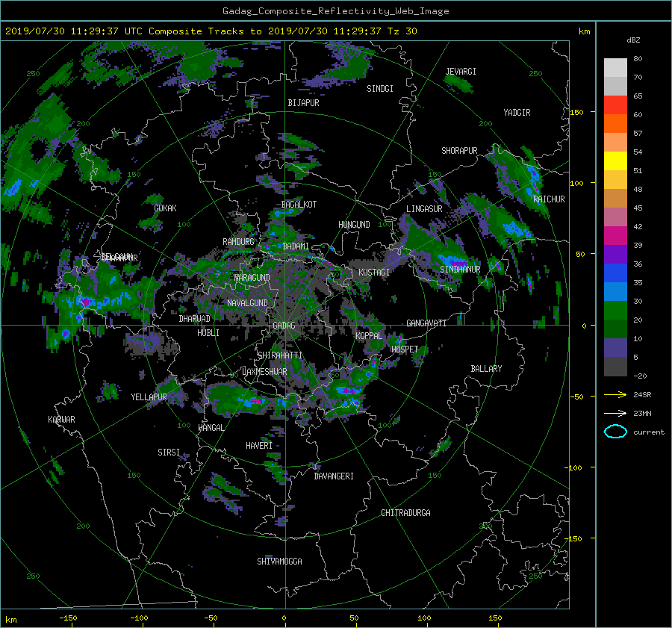Screen dimensions: 672x628
Task: Click the yellow 51 dBZ legend swatch
Action: click(x=615, y=161)
